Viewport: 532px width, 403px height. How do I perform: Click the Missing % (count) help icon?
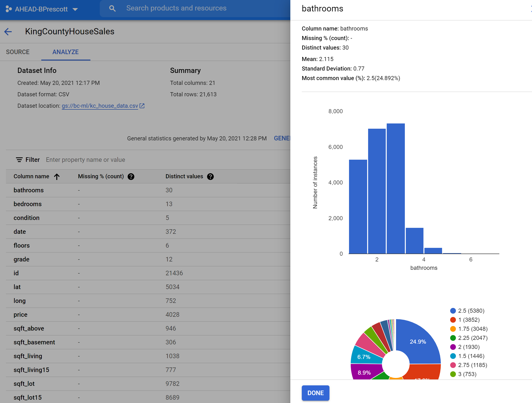pyautogui.click(x=131, y=177)
